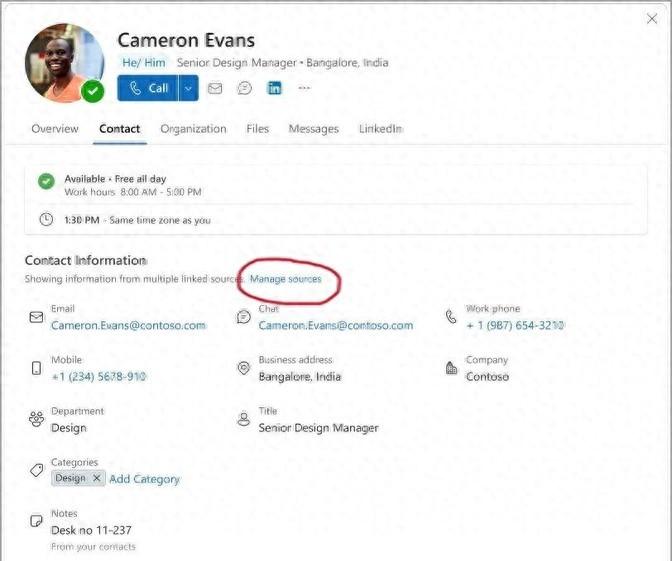Switch to the Overview tab
Viewport: 672px width, 561px height.
55,129
